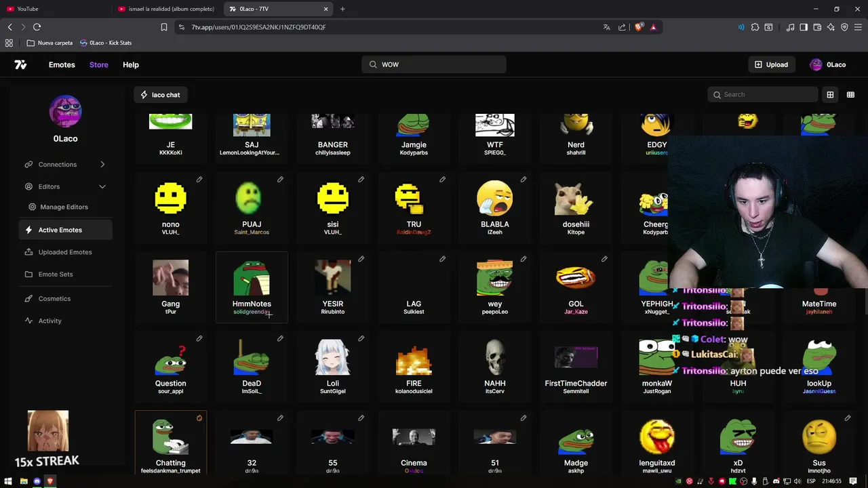868x488 pixels.
Task: Focus the emote set Search field
Action: tap(763, 94)
